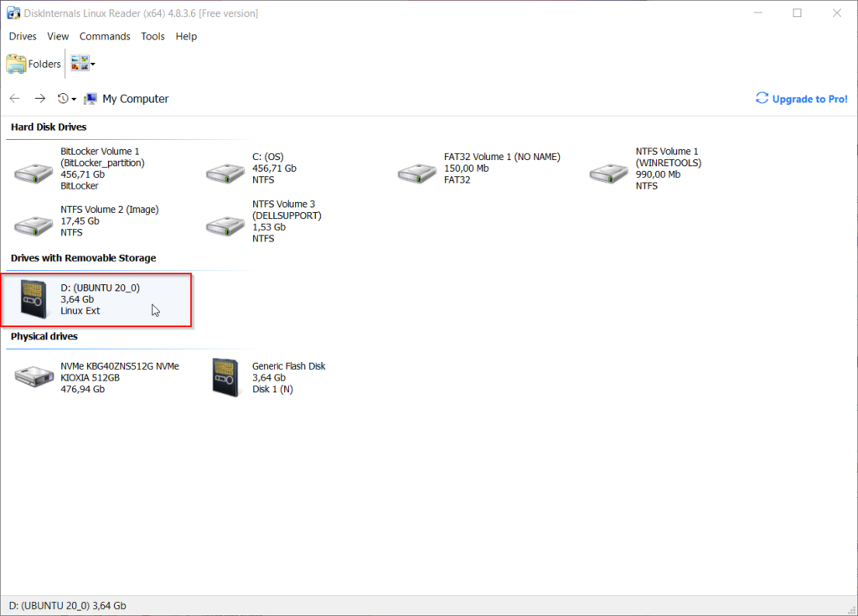Open the Drives menu
This screenshot has width=858, height=616.
click(23, 36)
